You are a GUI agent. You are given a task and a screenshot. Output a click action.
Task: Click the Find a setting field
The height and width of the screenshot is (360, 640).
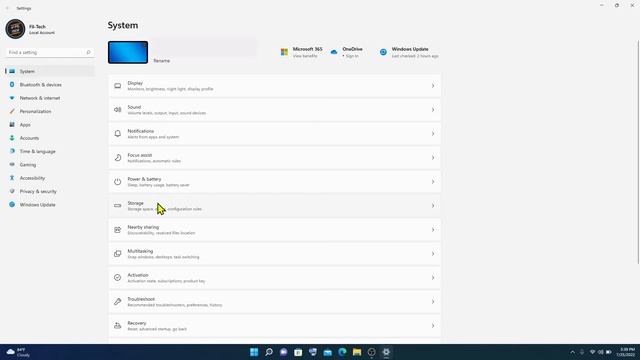50,52
